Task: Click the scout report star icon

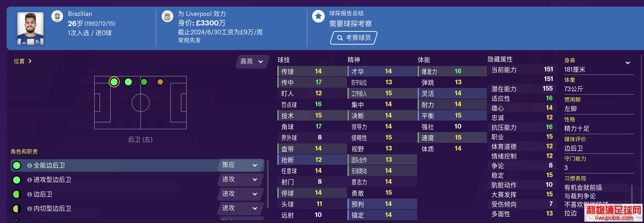Action: (x=318, y=16)
